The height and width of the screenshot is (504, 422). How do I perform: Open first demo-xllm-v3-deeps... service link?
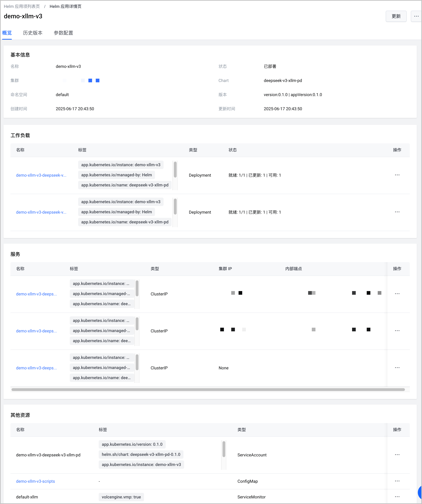coord(36,294)
